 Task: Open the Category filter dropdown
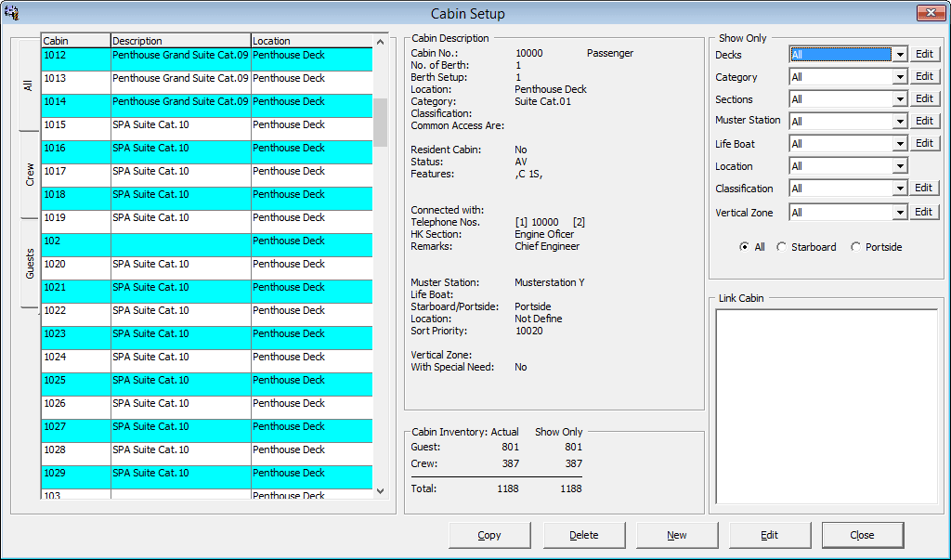pos(902,76)
